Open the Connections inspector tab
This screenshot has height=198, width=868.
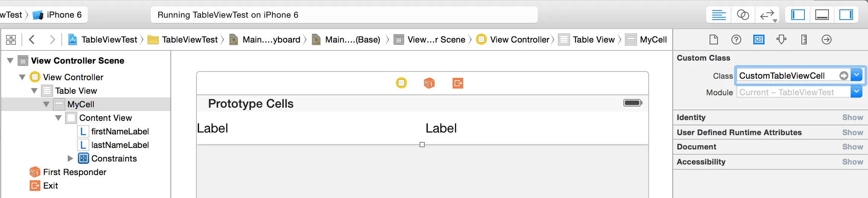point(826,40)
